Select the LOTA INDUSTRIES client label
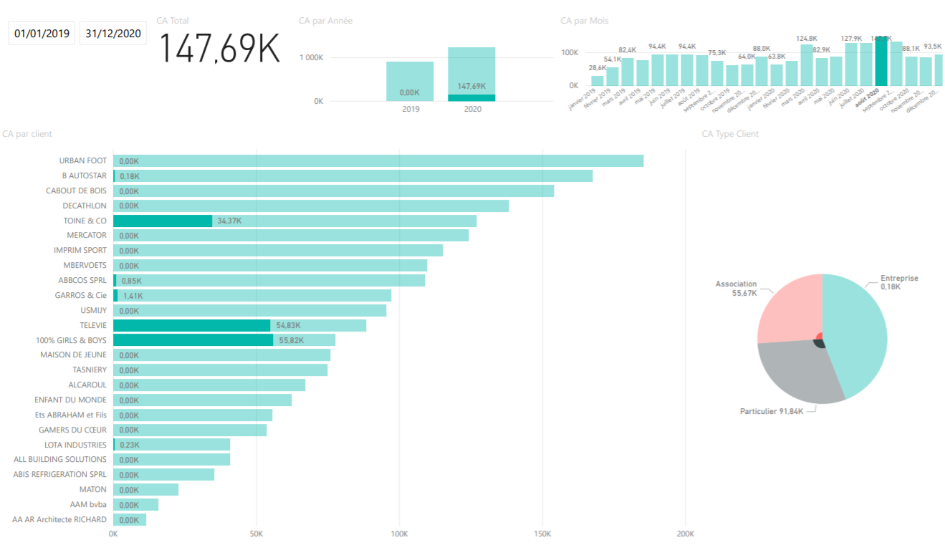Viewport: 945px width, 560px height. click(75, 445)
